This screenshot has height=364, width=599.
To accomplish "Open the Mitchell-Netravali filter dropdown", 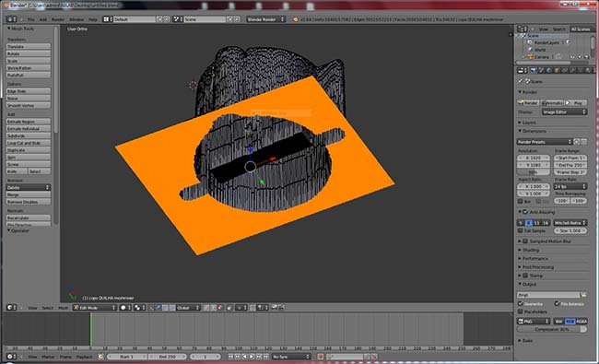I will (570, 223).
